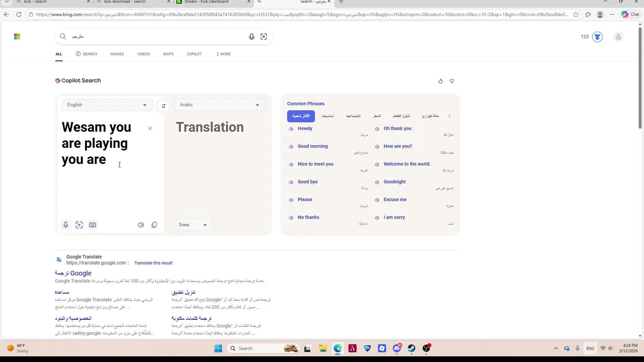
Task: Play audio for No thanks phrase
Action: pyautogui.click(x=291, y=218)
